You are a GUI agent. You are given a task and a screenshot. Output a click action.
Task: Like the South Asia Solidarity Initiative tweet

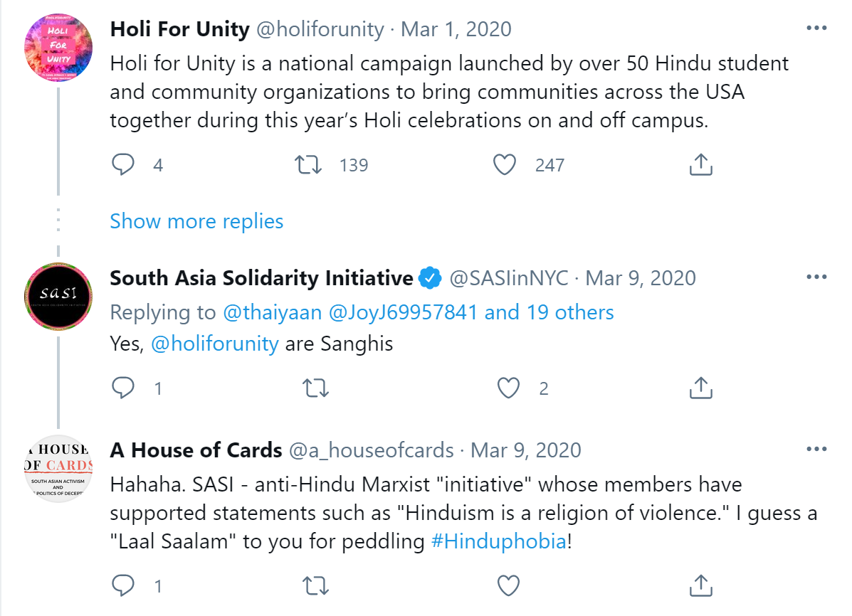click(507, 388)
